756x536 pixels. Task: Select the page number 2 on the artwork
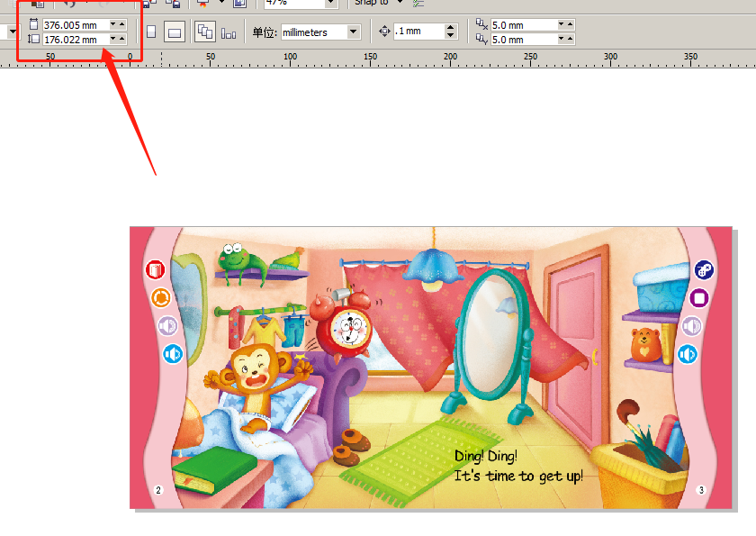pos(158,490)
